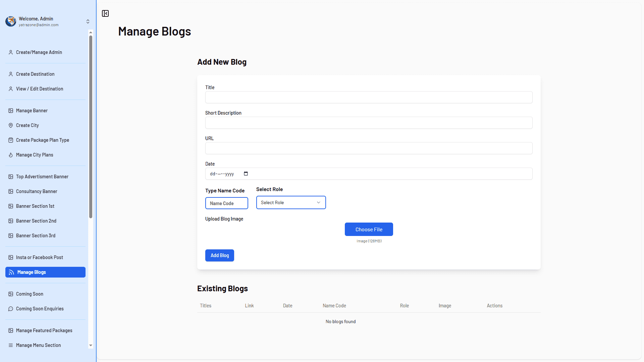Screen dimensions: 644x362
Task: Click the Choose File upload button
Action: (x=369, y=229)
